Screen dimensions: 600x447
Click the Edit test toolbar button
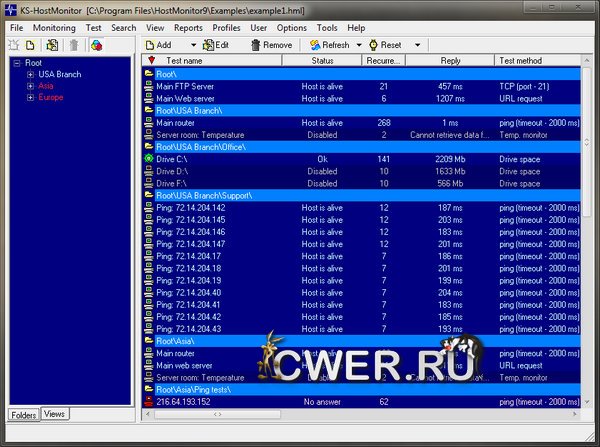215,45
